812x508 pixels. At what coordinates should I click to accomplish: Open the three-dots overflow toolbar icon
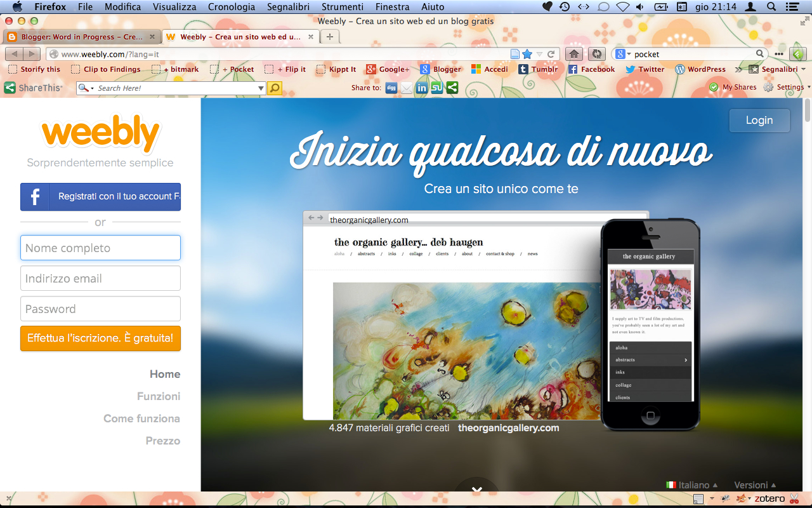pos(779,54)
